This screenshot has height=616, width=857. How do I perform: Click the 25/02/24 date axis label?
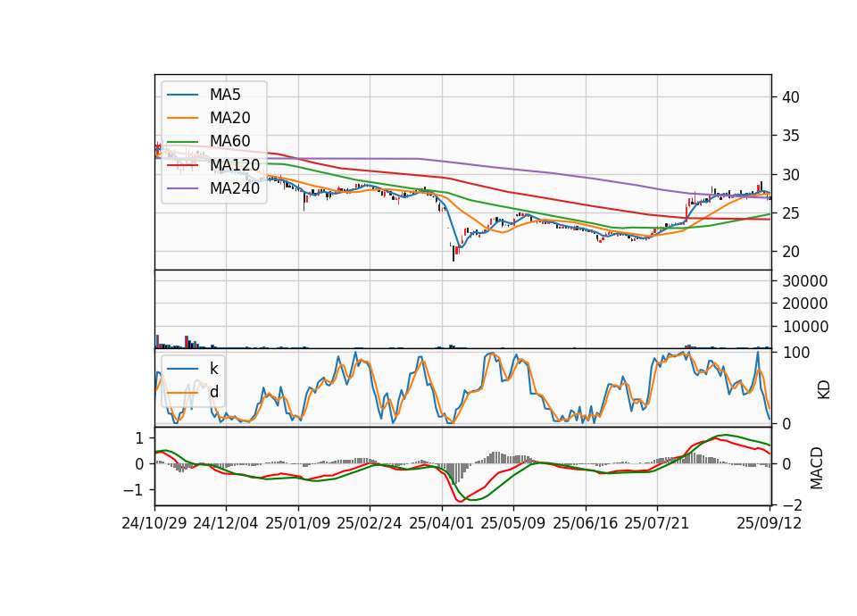[x=370, y=523]
